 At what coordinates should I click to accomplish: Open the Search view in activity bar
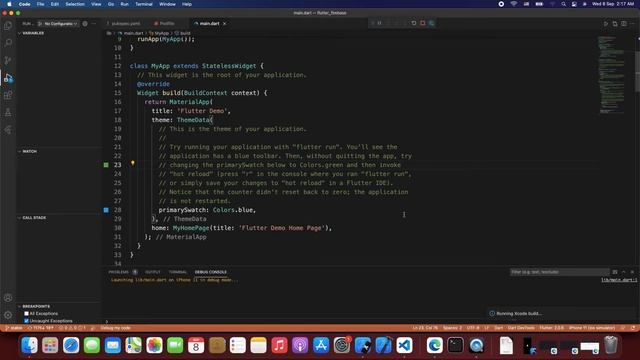click(8, 43)
